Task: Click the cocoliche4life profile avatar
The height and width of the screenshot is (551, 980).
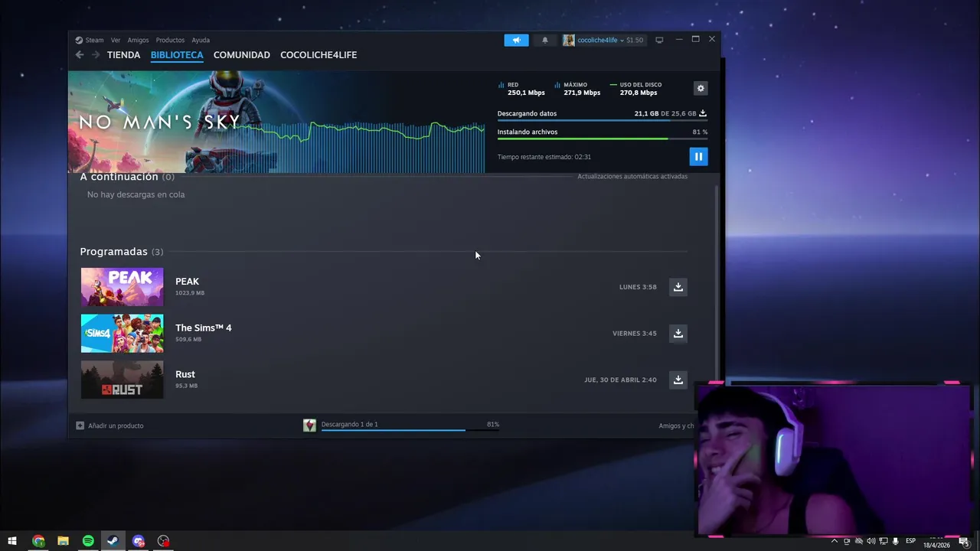Action: click(568, 40)
